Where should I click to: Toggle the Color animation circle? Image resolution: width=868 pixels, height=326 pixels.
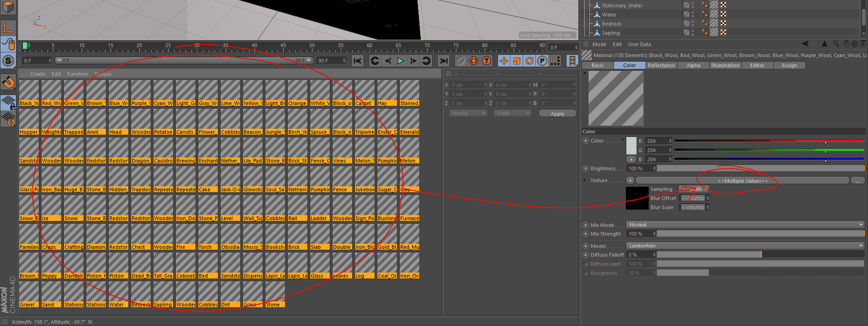point(586,141)
